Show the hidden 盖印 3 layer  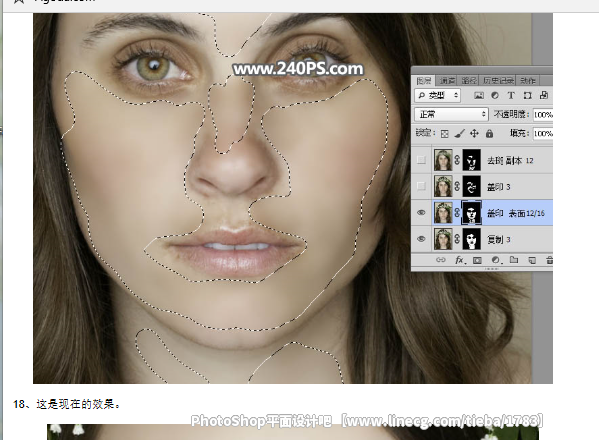click(x=421, y=186)
